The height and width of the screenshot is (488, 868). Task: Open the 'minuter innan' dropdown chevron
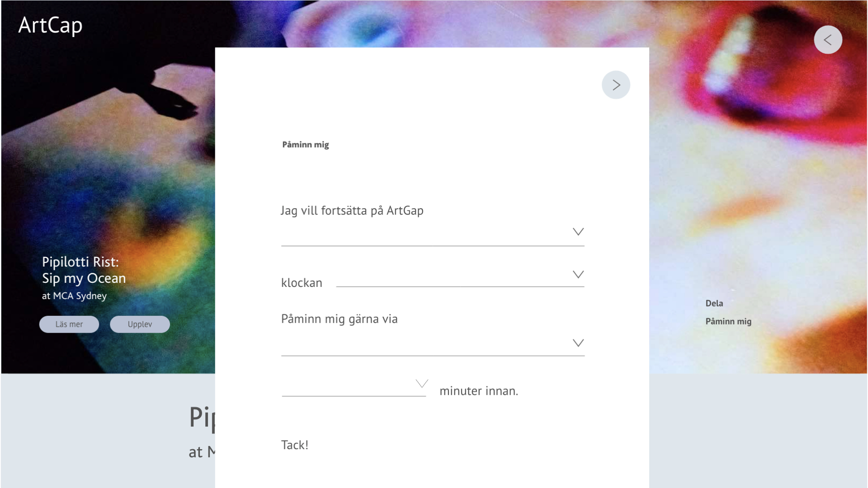[x=422, y=384]
